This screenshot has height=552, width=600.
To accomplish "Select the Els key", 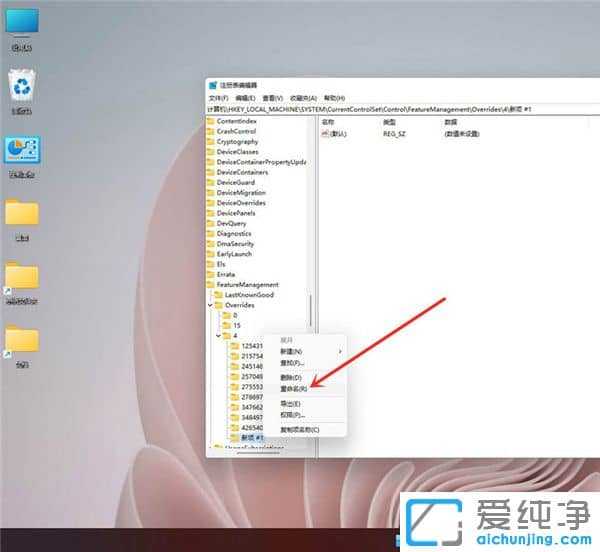I will point(221,264).
